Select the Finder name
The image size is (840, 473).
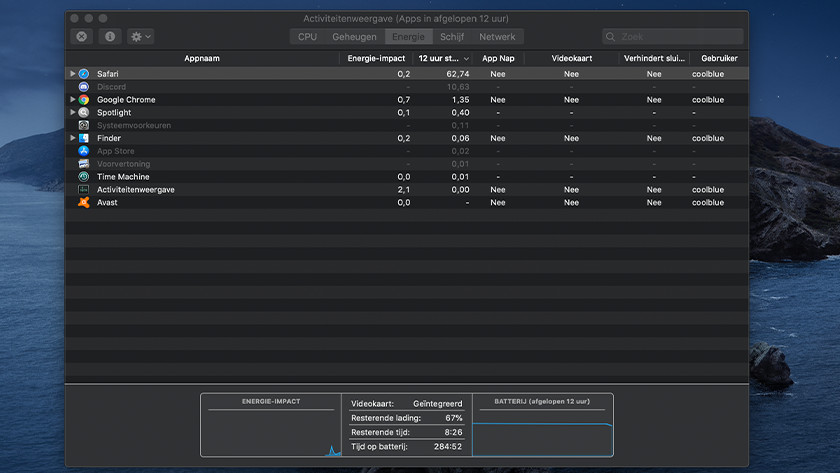point(109,138)
